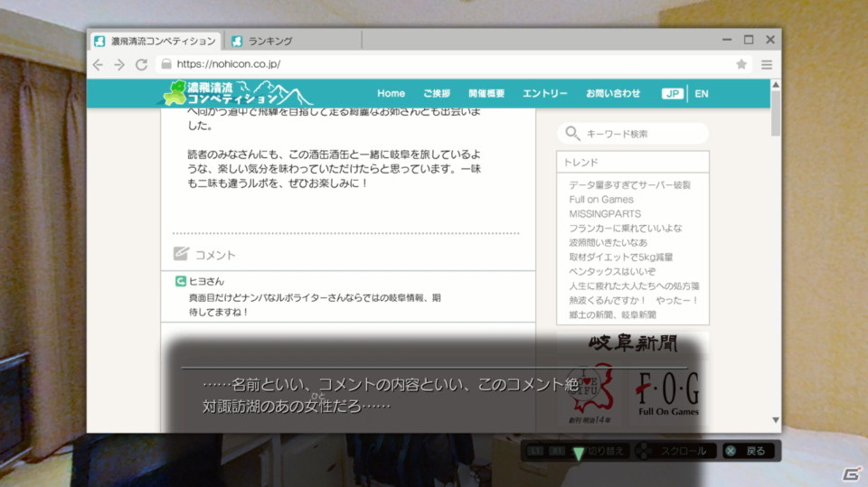Click trend 熱波くるんですか！やったー！

[x=634, y=300]
